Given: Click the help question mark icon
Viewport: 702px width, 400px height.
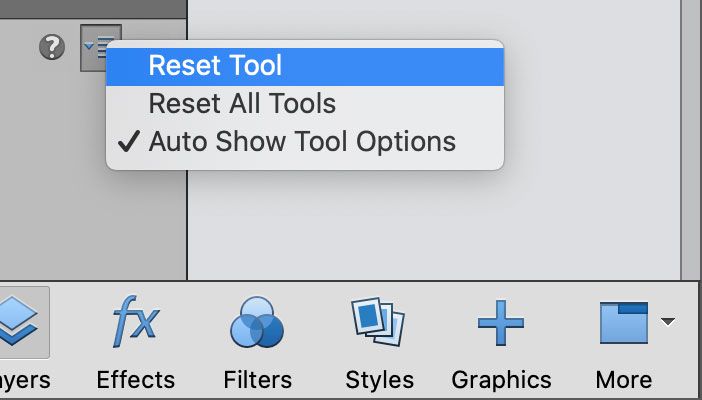Looking at the screenshot, I should pos(52,47).
